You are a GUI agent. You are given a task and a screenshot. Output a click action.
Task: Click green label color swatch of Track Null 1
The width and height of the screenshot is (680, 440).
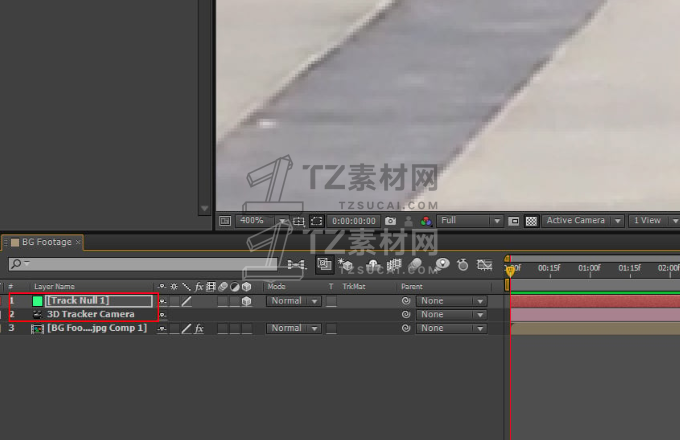point(37,301)
